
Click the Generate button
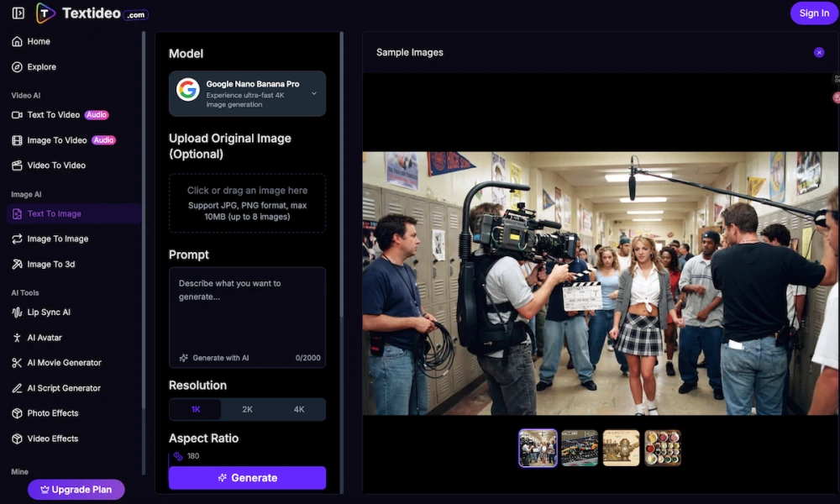(247, 478)
